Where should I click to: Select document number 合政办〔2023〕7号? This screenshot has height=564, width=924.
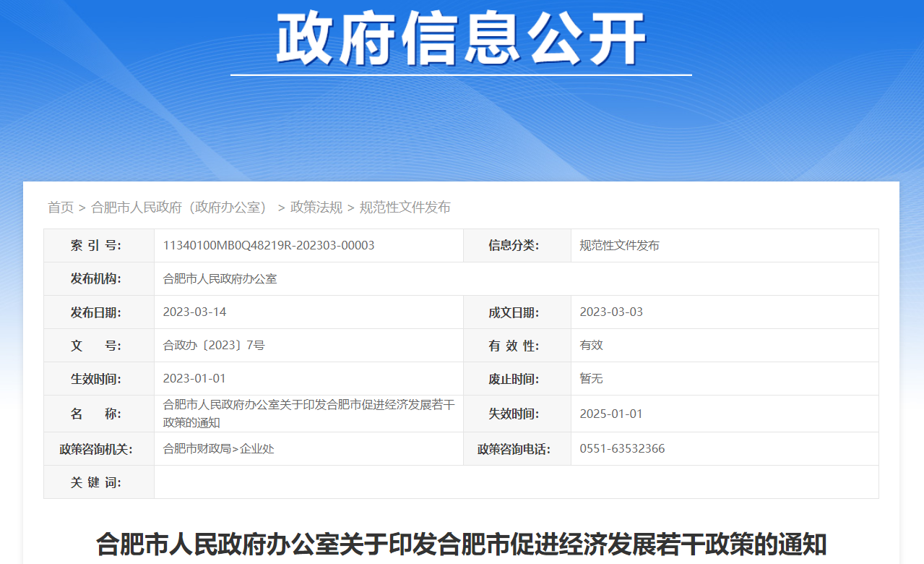click(x=214, y=346)
